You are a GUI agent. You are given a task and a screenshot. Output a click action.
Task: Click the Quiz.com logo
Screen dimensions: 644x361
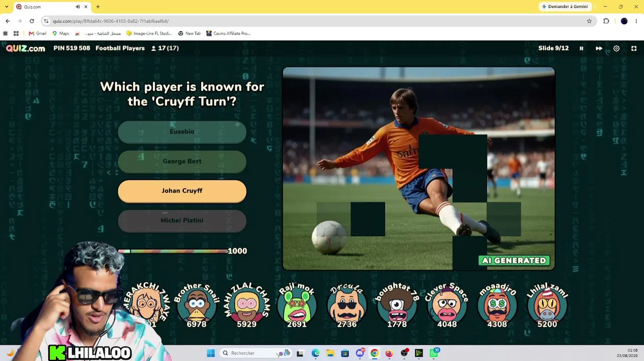pos(26,48)
